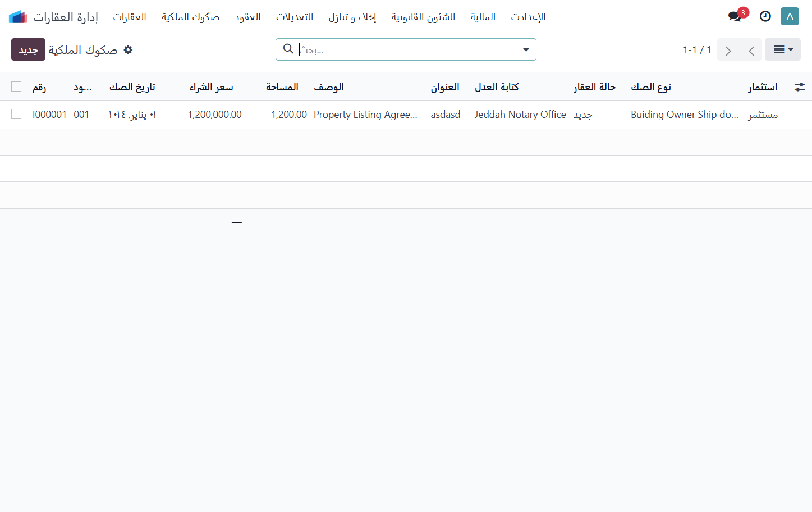Sort by the تاريخ الصك column header
The width and height of the screenshot is (812, 512).
132,87
